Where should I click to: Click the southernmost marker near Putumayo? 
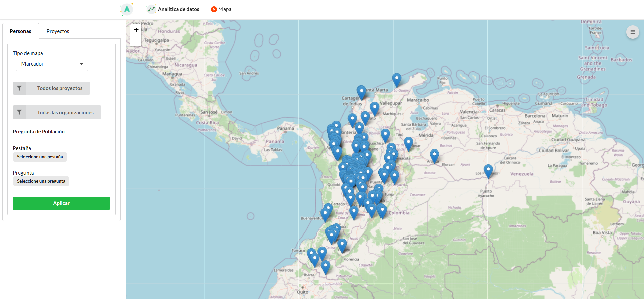[325, 267]
